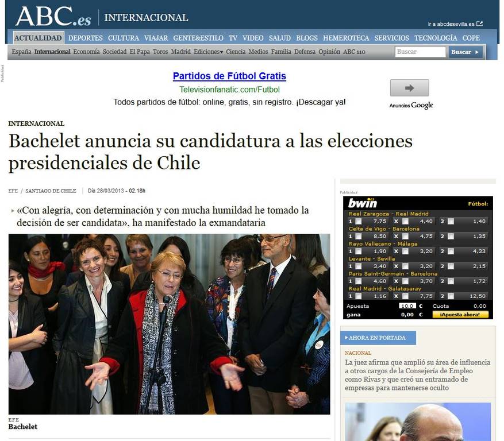
Task: Check Celta de Vigo draw box 4,75
Action: pos(405,237)
